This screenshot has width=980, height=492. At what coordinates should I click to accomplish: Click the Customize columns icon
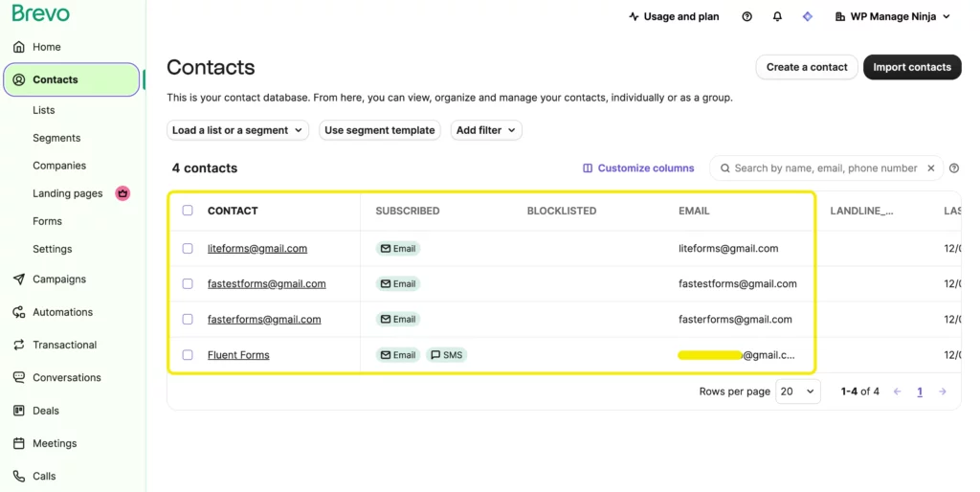click(588, 168)
